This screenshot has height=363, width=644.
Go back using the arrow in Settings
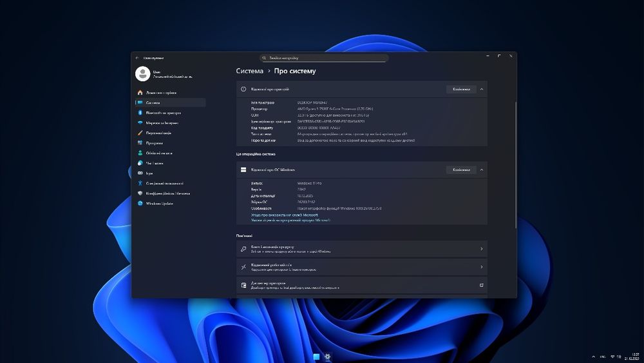[137, 58]
